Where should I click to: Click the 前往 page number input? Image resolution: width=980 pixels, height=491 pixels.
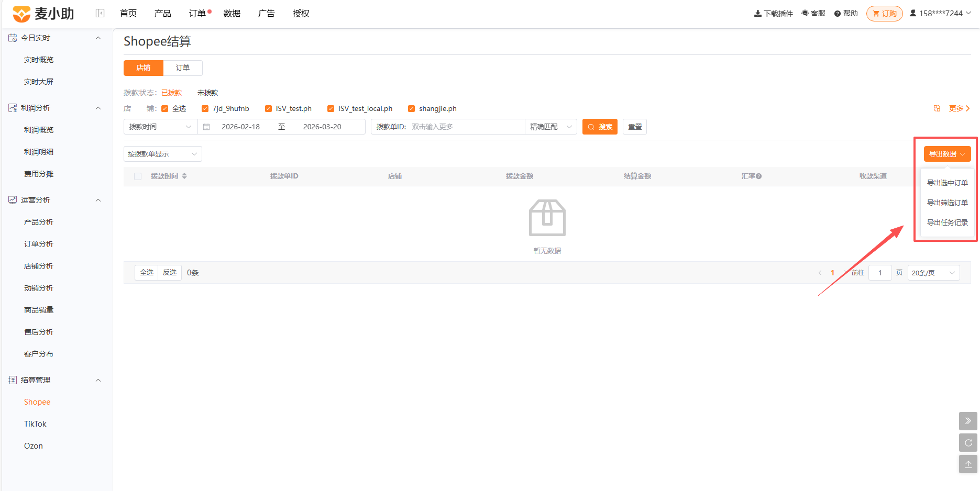(880, 273)
